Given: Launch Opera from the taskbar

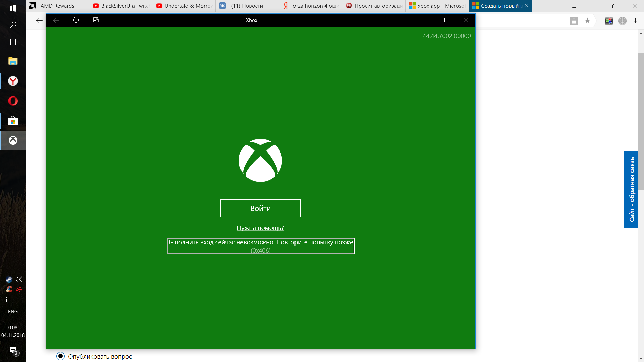Looking at the screenshot, I should [13, 101].
